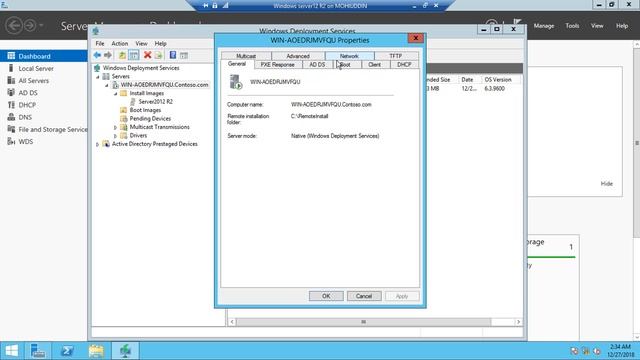Open the View menu in WDS console
This screenshot has height=360, width=640.
142,43
